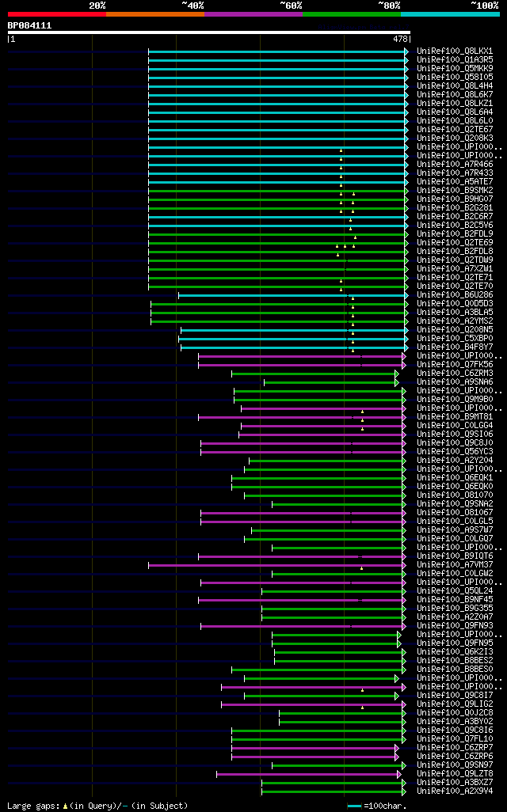Viewport: 507px width, 812px height.
Task: Select hit label UniRef100_B4F8Y7
Action: pyautogui.click(x=455, y=347)
